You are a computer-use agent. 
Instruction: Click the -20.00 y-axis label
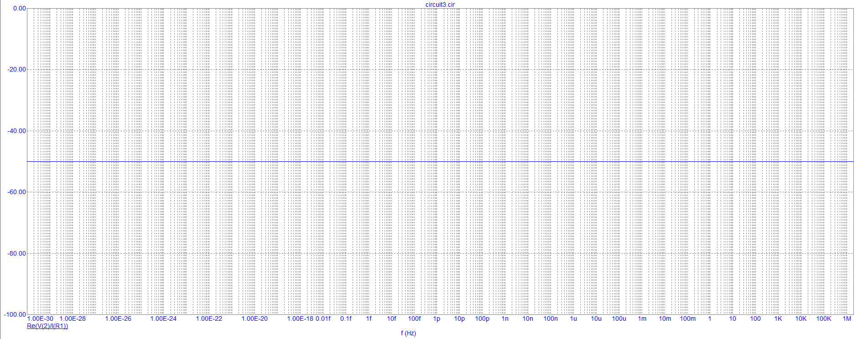tap(17, 69)
